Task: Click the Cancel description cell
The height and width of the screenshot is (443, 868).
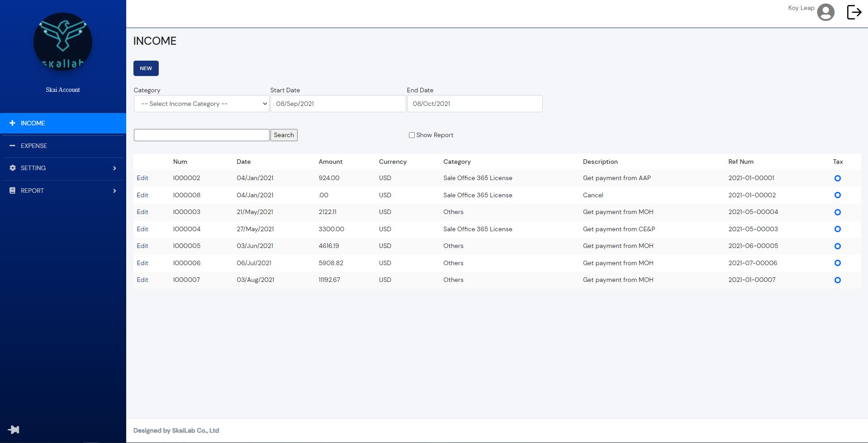Action: coord(593,195)
